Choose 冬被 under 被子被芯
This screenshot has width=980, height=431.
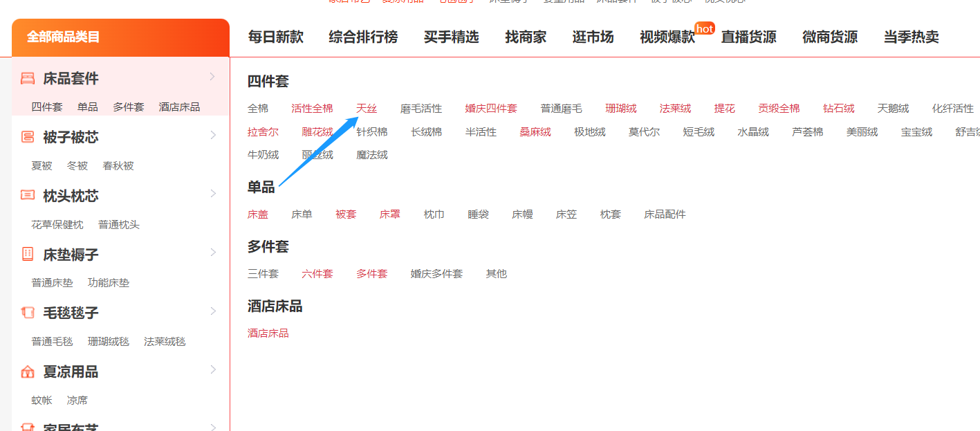(77, 166)
